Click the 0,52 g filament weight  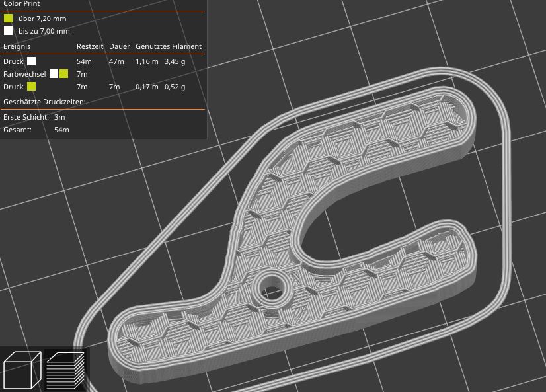pyautogui.click(x=175, y=87)
